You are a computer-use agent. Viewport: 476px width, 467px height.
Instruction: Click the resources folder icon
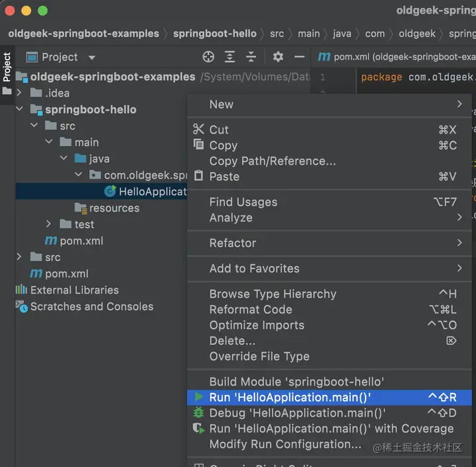[x=81, y=208]
